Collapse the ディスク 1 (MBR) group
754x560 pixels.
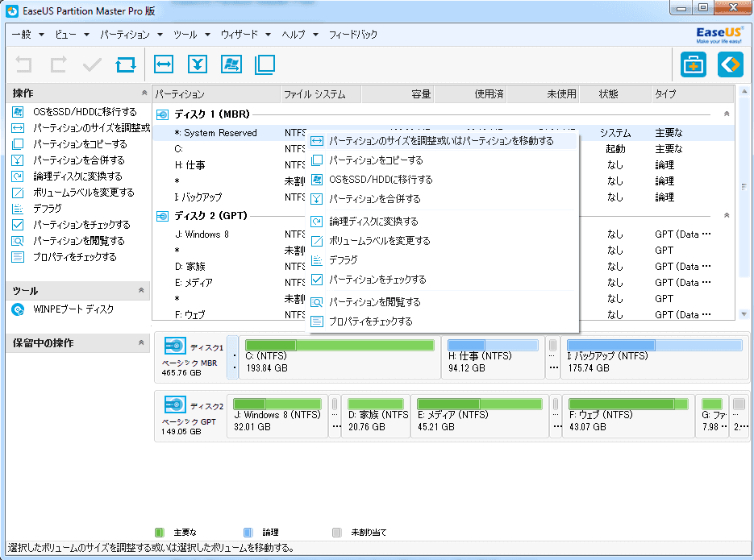(727, 114)
